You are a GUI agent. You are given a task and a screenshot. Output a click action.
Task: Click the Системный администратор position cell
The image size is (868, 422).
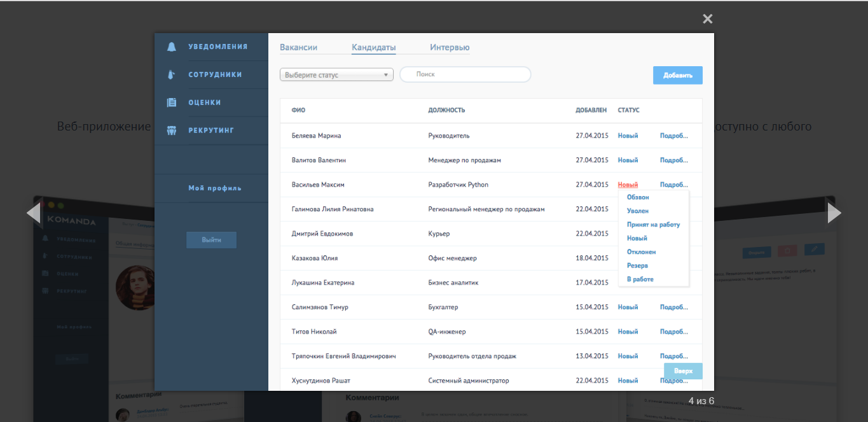click(x=469, y=381)
